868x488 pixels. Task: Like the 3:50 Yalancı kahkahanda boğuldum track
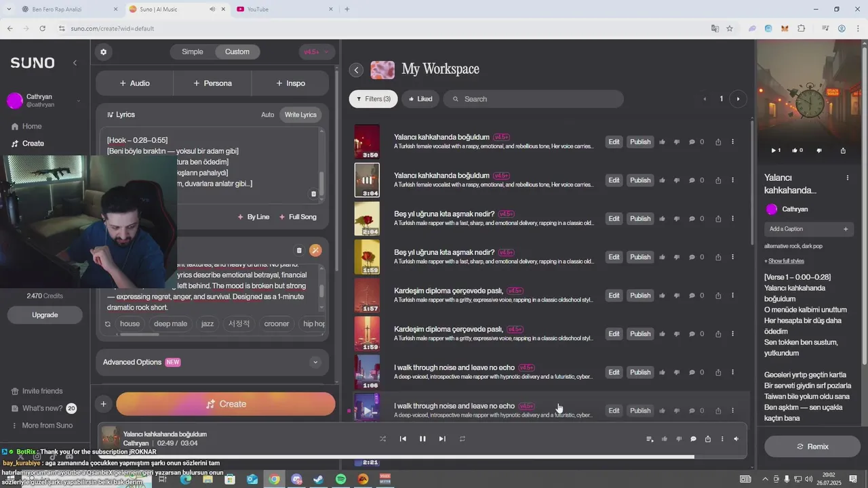662,142
